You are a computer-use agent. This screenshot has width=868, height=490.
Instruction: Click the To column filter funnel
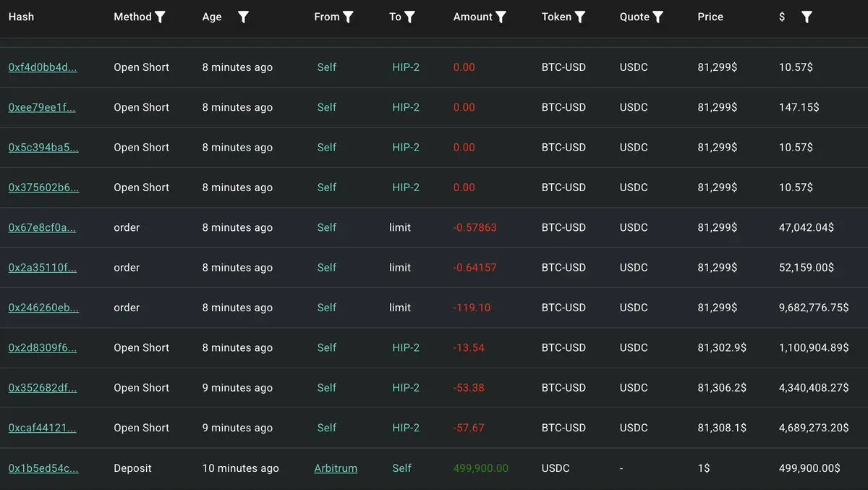click(x=409, y=17)
